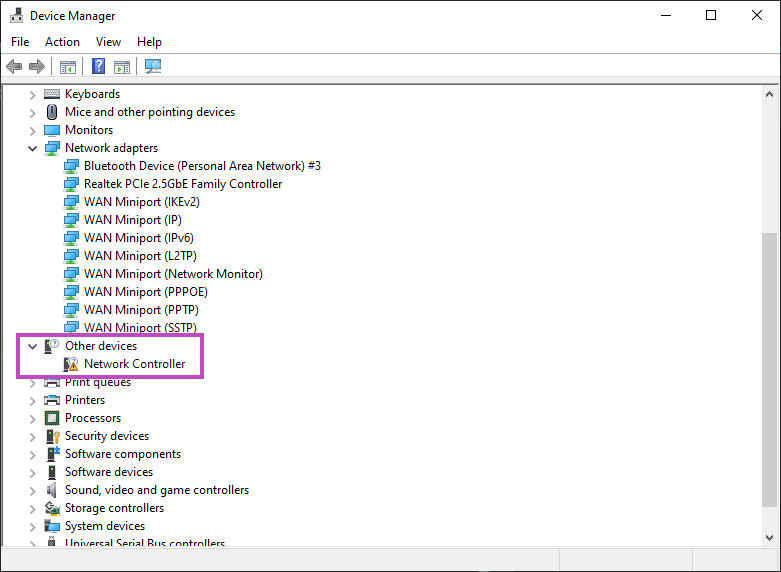781x572 pixels.
Task: Click the Storage controllers icon
Action: (x=52, y=508)
